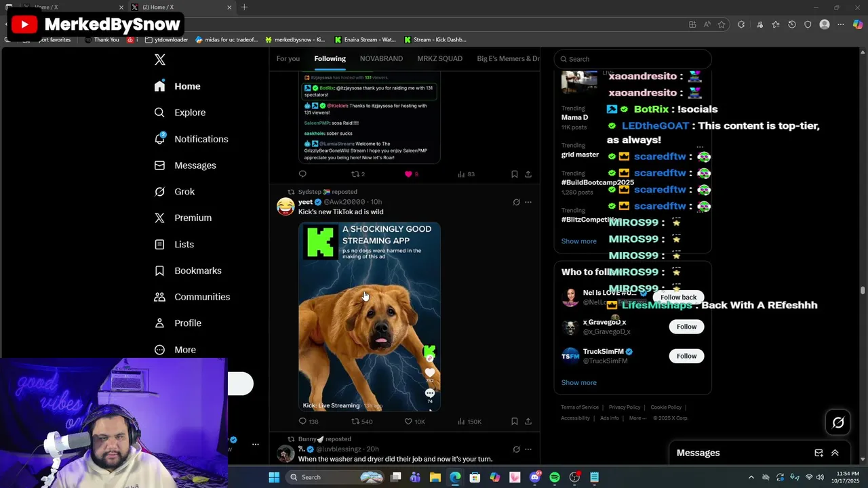Show more Who to follow suggestions
The height and width of the screenshot is (488, 868).
[578, 382]
